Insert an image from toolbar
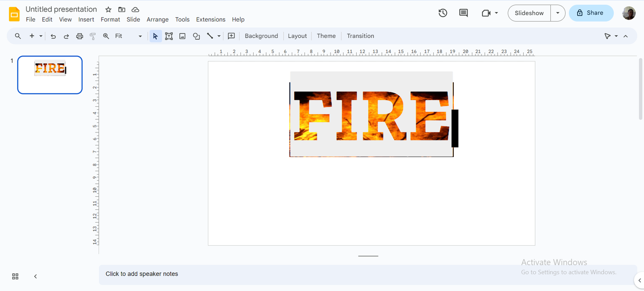Image resolution: width=644 pixels, height=291 pixels. pyautogui.click(x=183, y=36)
